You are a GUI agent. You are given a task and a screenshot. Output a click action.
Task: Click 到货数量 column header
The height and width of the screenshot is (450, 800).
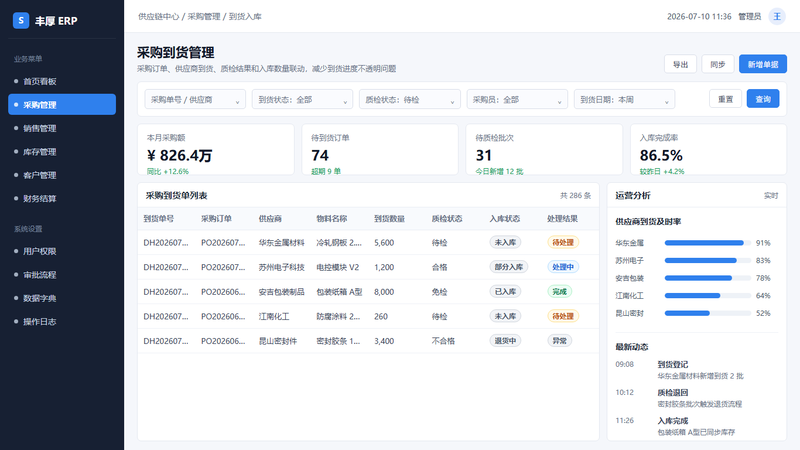coord(389,218)
